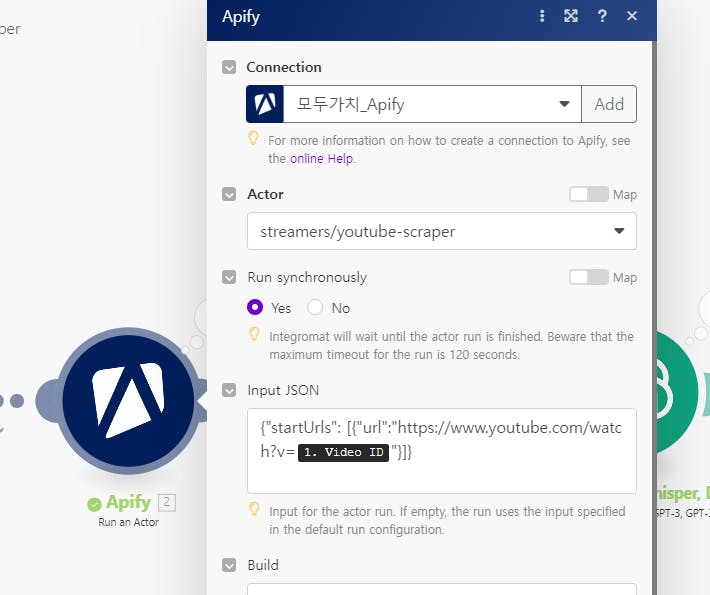The image size is (710, 595).
Task: Close the Apify settings panel
Action: click(x=632, y=16)
